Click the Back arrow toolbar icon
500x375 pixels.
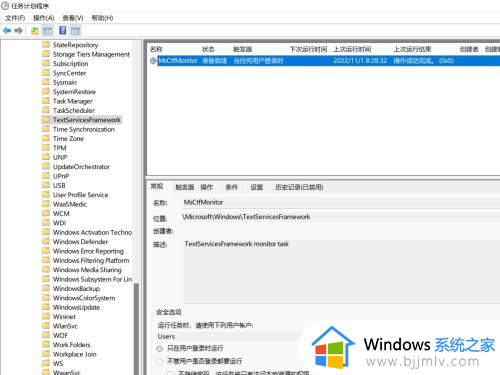point(7,31)
